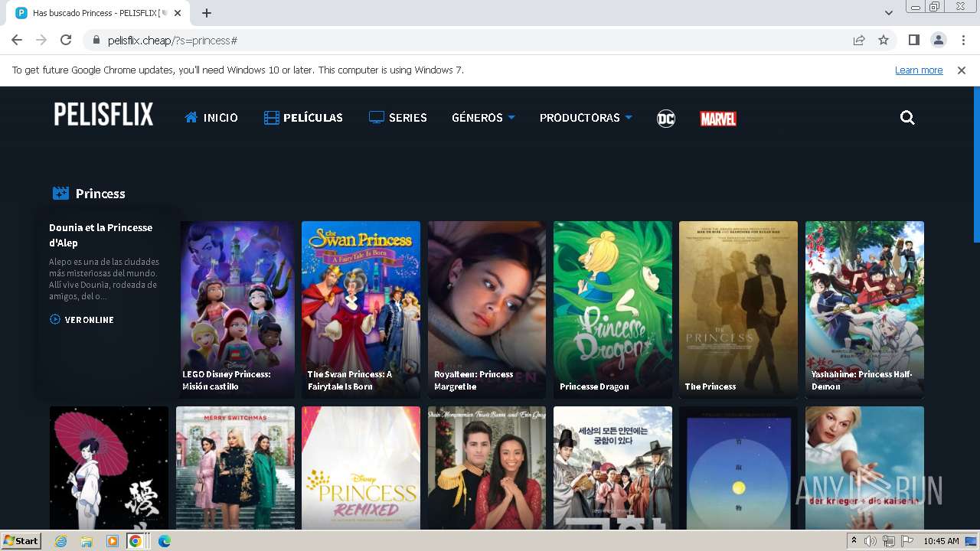980x551 pixels.
Task: Open Der Krieger + die Kaiserin poster
Action: [864, 468]
